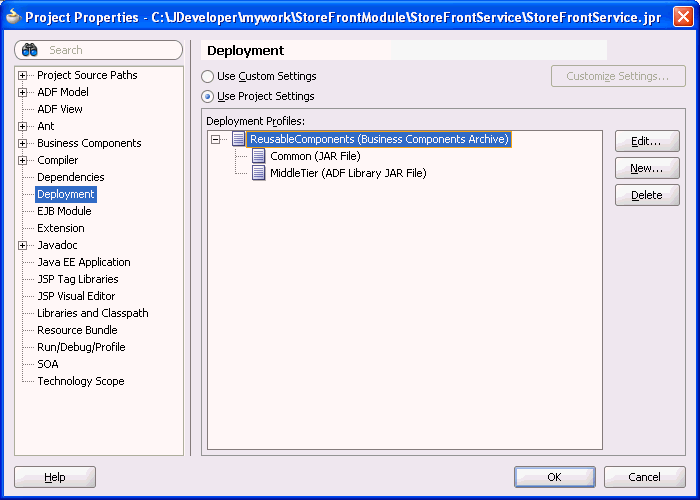This screenshot has height=500, width=700.
Task: Select Use Custom Settings radio button
Action: [207, 76]
